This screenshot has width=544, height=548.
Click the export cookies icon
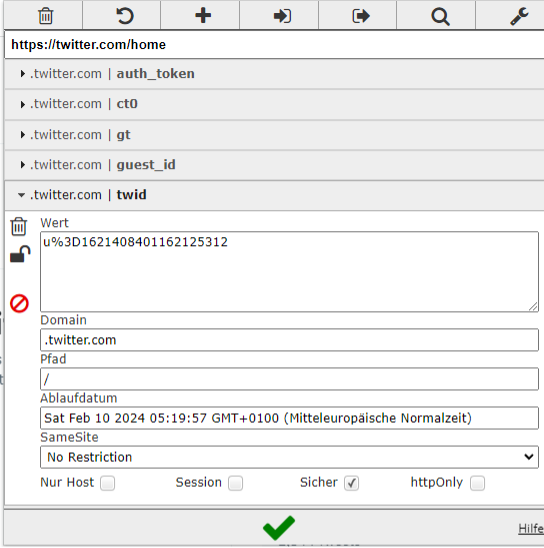pyautogui.click(x=361, y=16)
